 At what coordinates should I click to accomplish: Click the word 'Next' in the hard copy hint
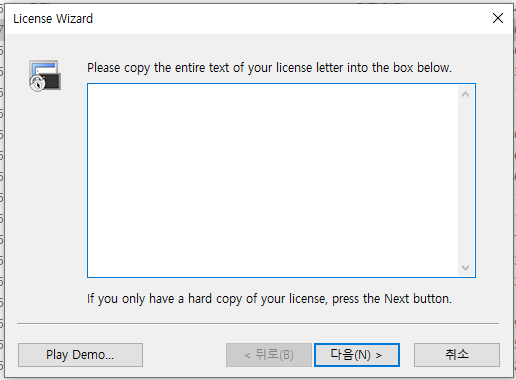[397, 299]
